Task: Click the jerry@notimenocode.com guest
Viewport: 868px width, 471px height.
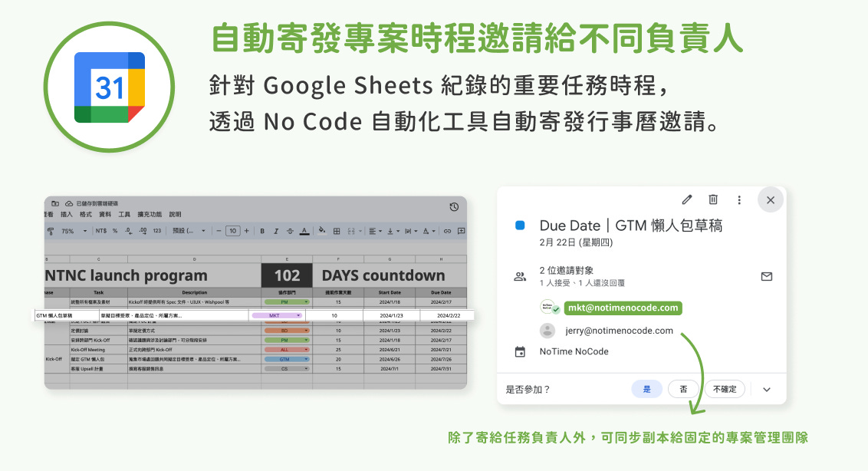Action: (x=619, y=331)
